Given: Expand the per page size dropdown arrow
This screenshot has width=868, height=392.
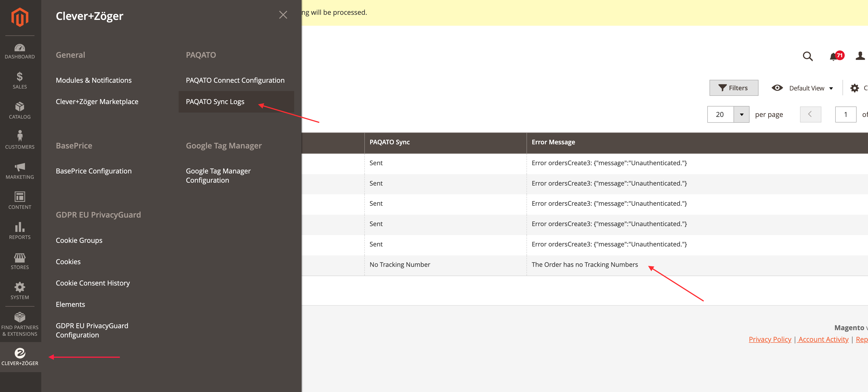Looking at the screenshot, I should click(x=741, y=114).
